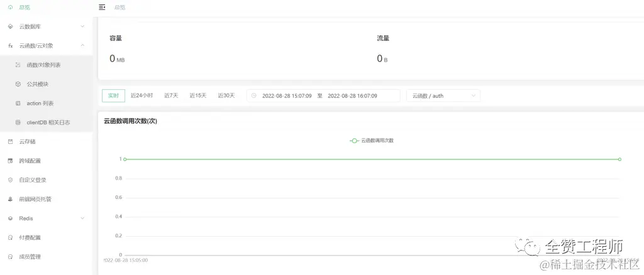
Task: Click the 云存储 storage icon
Action: click(10, 141)
